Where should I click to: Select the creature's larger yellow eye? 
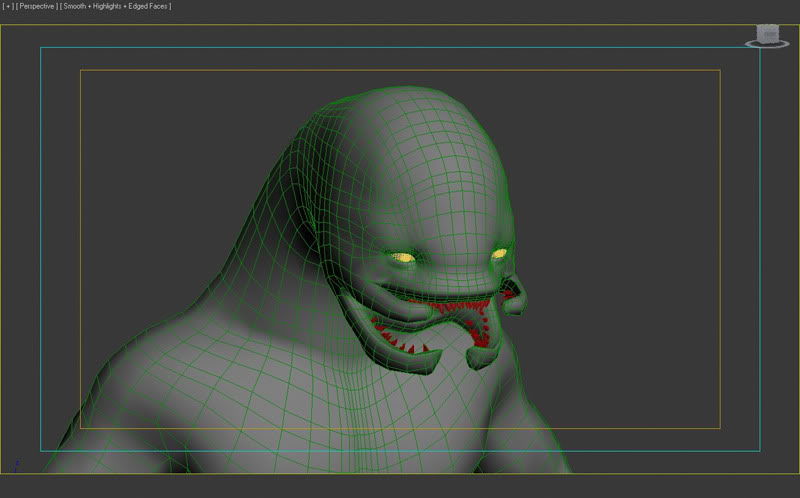pyautogui.click(x=404, y=258)
